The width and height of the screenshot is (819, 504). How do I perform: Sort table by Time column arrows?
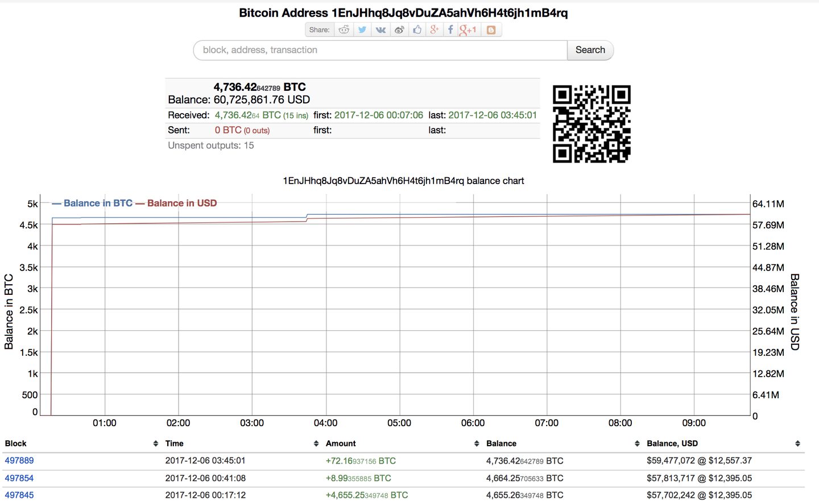coord(316,444)
